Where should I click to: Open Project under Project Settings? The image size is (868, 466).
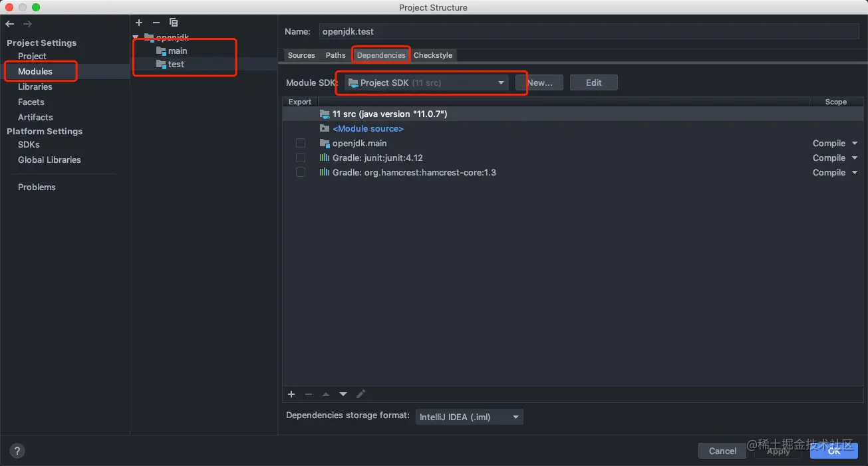[32, 56]
